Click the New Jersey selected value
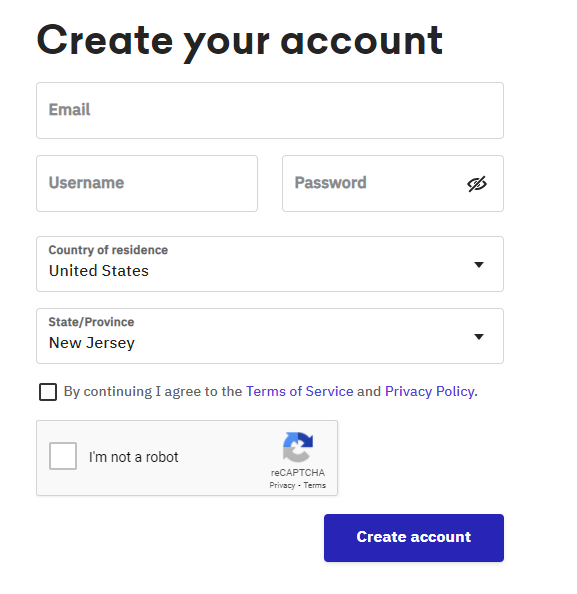Screen dimensions: 577x594 click(92, 343)
